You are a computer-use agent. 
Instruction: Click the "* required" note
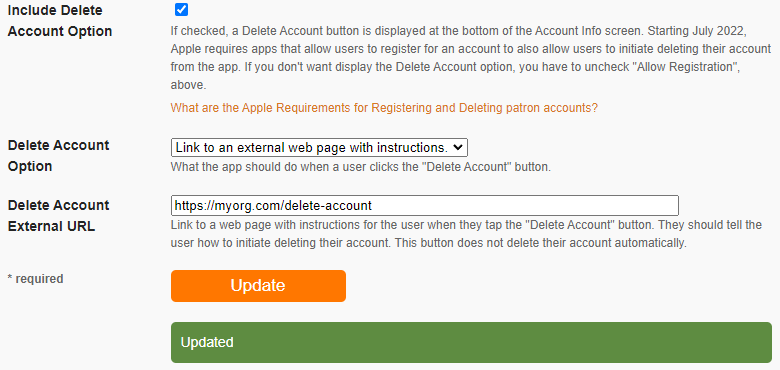35,278
